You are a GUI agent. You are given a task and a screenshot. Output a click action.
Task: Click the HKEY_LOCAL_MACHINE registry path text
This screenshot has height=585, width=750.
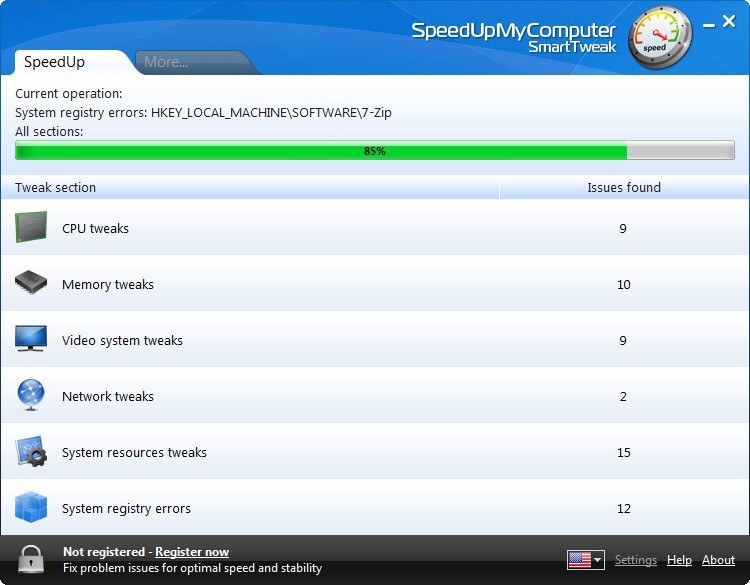tap(271, 112)
